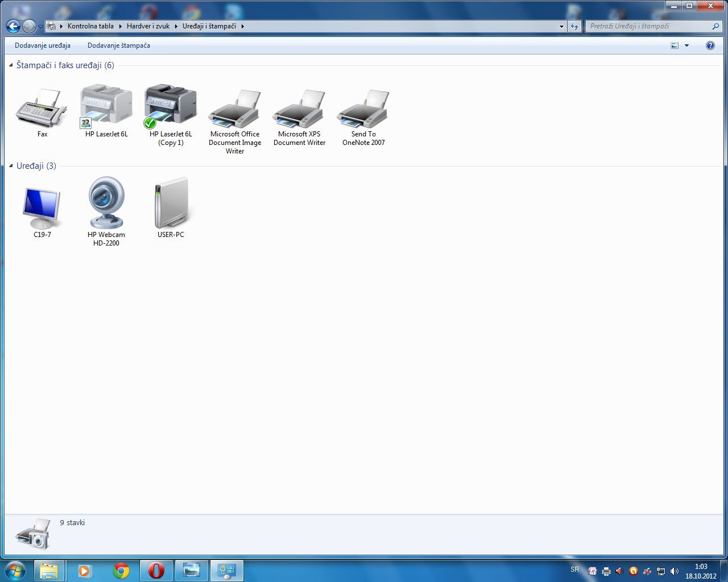Screen dimensions: 728x582
Task: Go back using the Back arrow button
Action: (13, 26)
